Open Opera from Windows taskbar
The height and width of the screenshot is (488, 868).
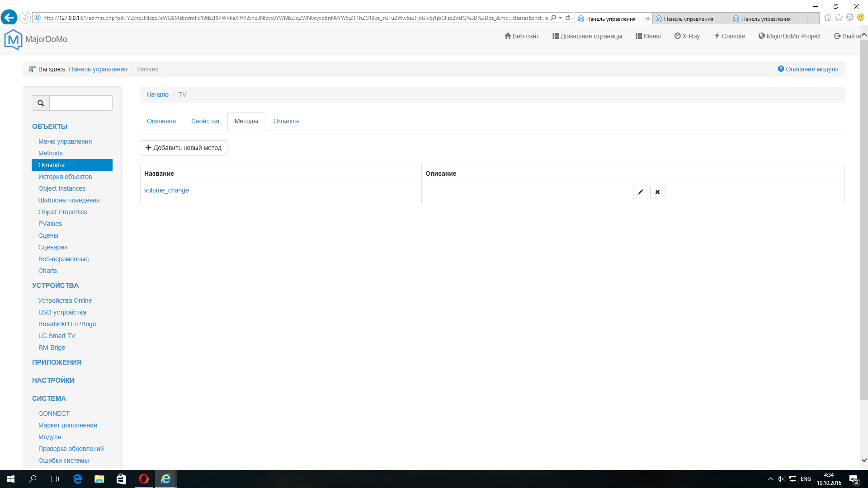click(x=144, y=479)
